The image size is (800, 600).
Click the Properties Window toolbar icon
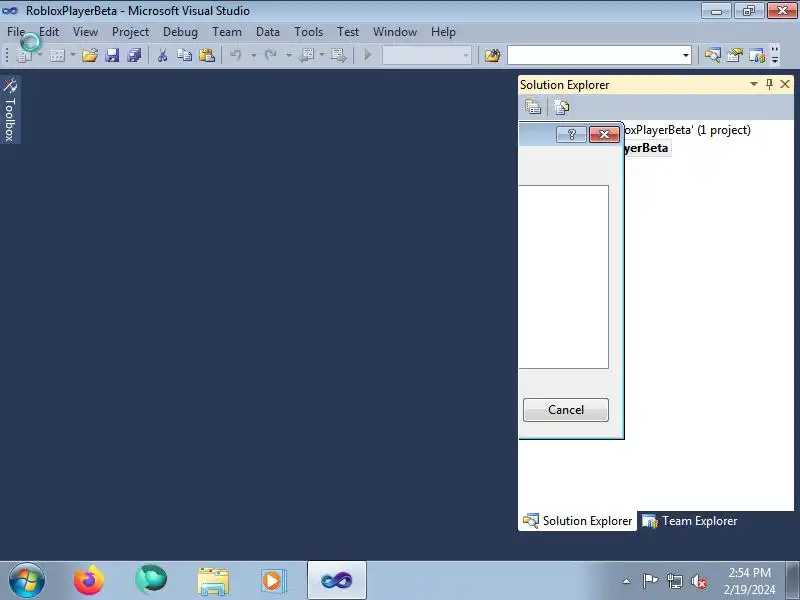pos(735,55)
